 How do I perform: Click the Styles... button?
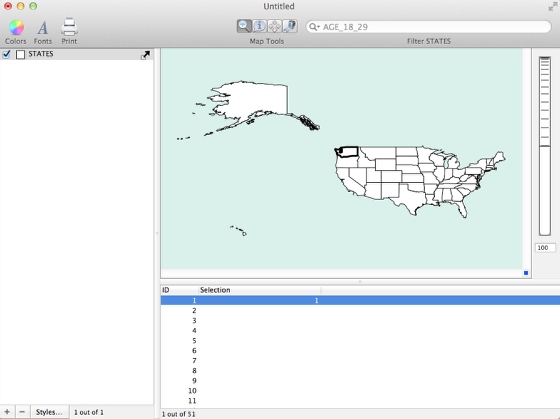point(49,412)
